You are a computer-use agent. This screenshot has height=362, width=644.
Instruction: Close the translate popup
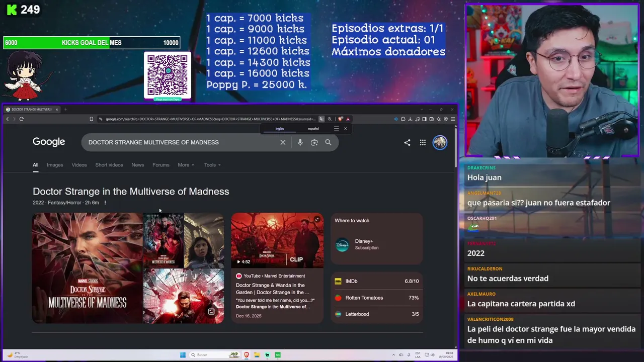click(345, 129)
